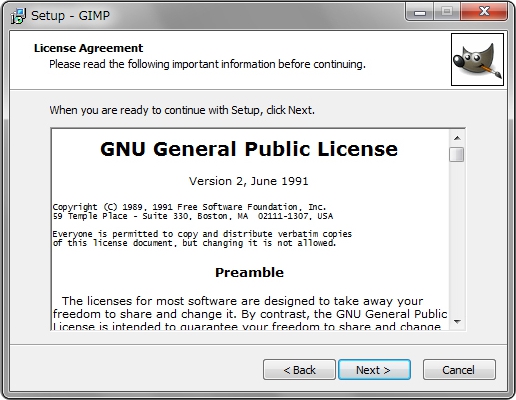The height and width of the screenshot is (400, 516).
Task: Click the 'License Agreement' title
Action: (88, 48)
